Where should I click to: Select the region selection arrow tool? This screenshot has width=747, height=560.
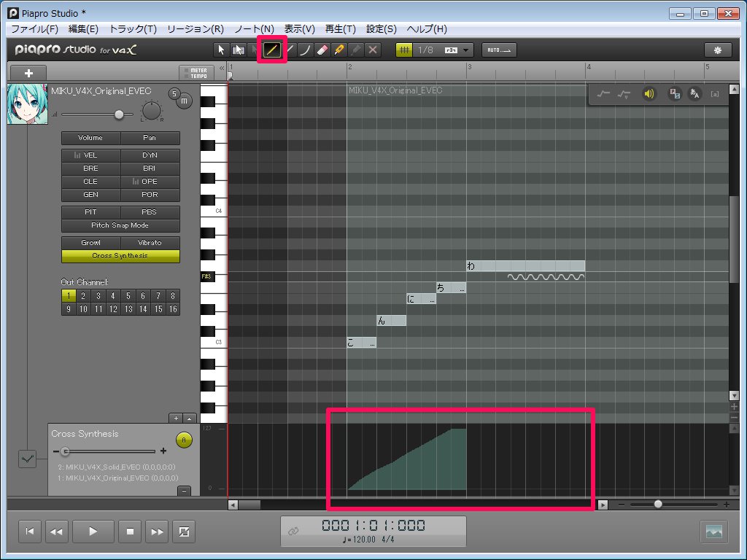pos(239,50)
